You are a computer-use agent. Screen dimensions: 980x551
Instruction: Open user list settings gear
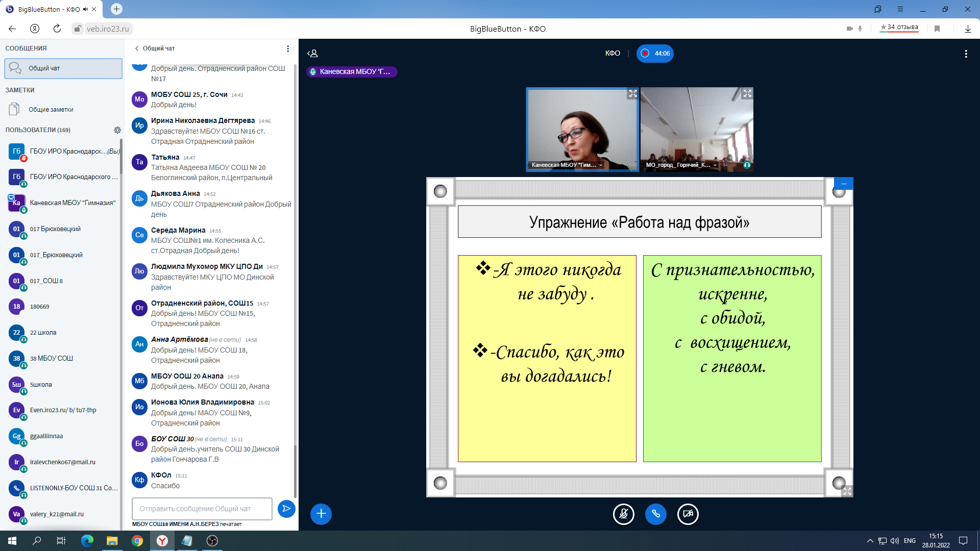(117, 130)
